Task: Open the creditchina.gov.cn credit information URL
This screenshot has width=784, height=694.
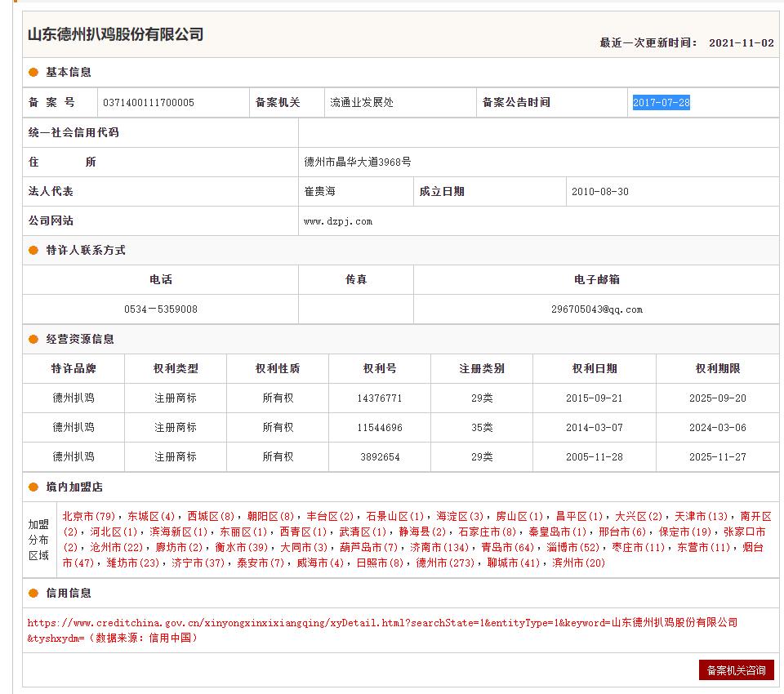Action: click(382, 623)
